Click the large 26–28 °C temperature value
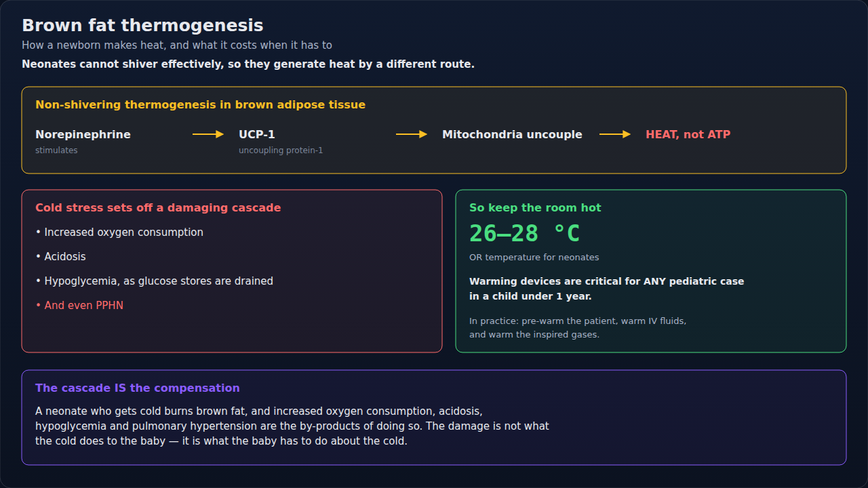This screenshot has height=488, width=868. [525, 233]
